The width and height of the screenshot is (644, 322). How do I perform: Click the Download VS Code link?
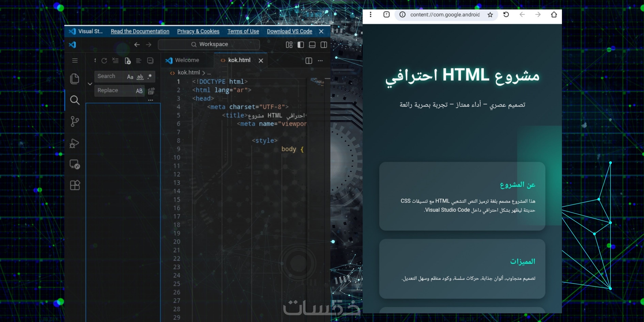tap(289, 31)
